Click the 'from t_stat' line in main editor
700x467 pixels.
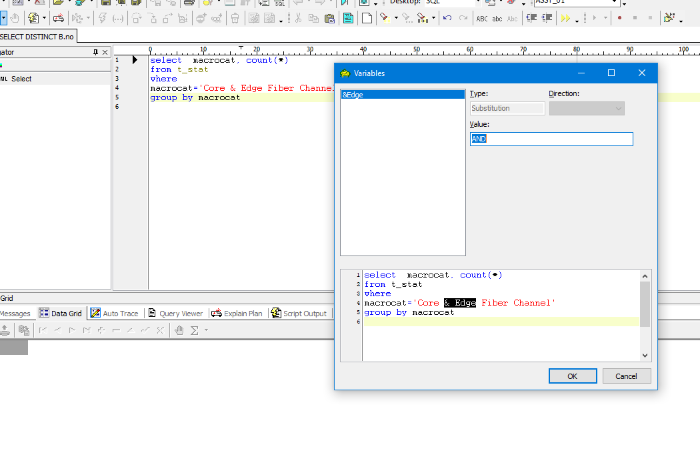(179, 70)
